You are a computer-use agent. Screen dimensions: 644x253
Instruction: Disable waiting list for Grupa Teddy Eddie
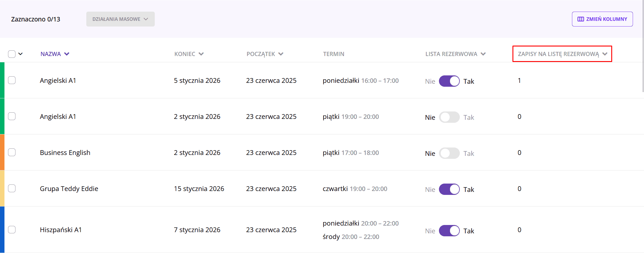click(x=449, y=189)
